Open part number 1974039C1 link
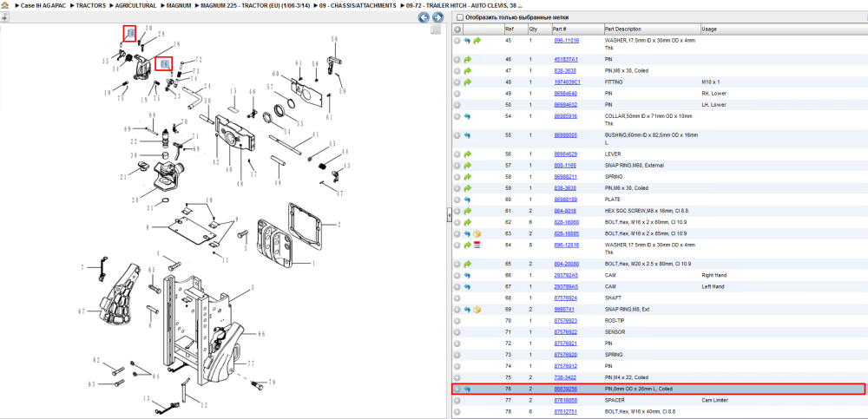 pos(568,82)
